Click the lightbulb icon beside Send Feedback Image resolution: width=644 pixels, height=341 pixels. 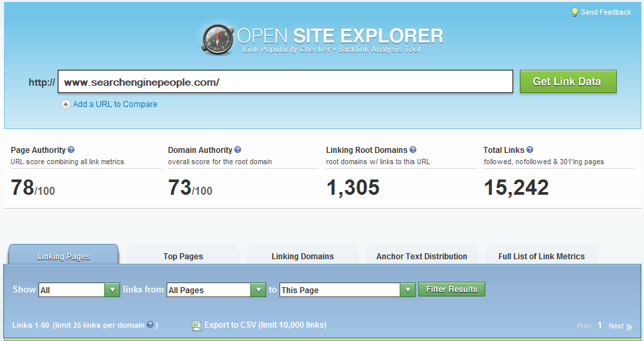(x=574, y=12)
